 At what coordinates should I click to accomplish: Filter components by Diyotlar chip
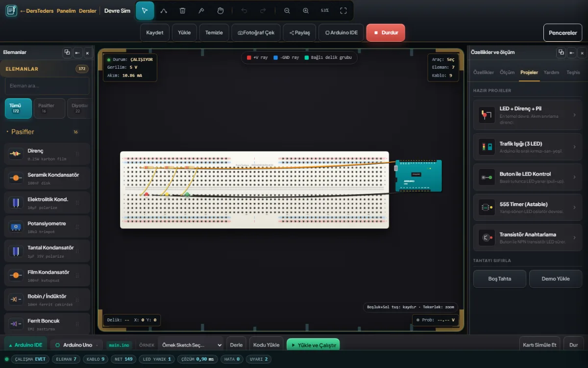(x=79, y=108)
